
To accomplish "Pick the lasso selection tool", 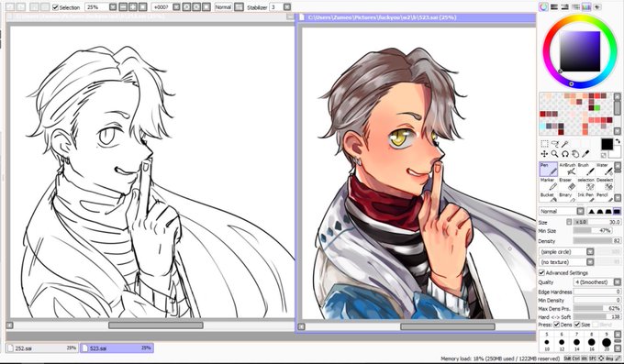I will tap(555, 144).
